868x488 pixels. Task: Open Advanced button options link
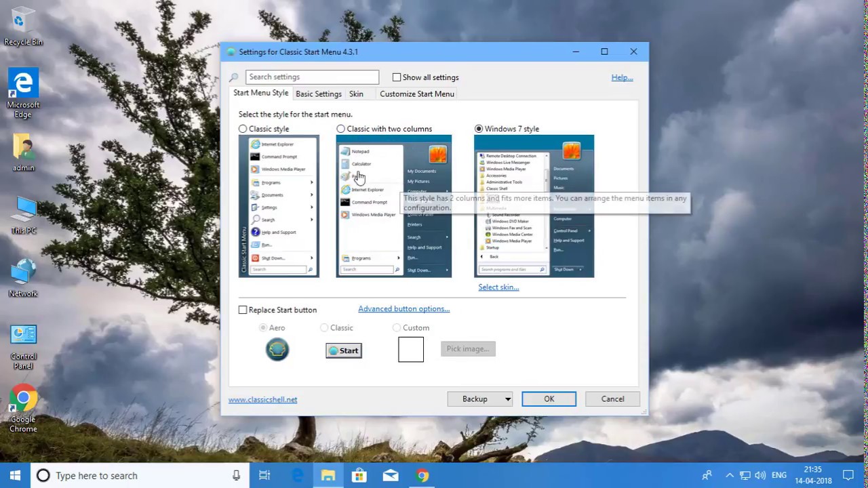pos(404,309)
